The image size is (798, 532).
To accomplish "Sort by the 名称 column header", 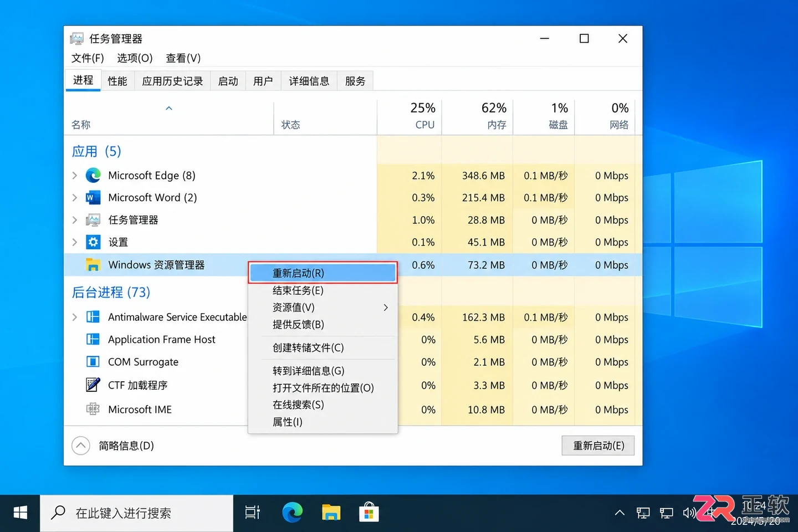I will tap(169, 117).
